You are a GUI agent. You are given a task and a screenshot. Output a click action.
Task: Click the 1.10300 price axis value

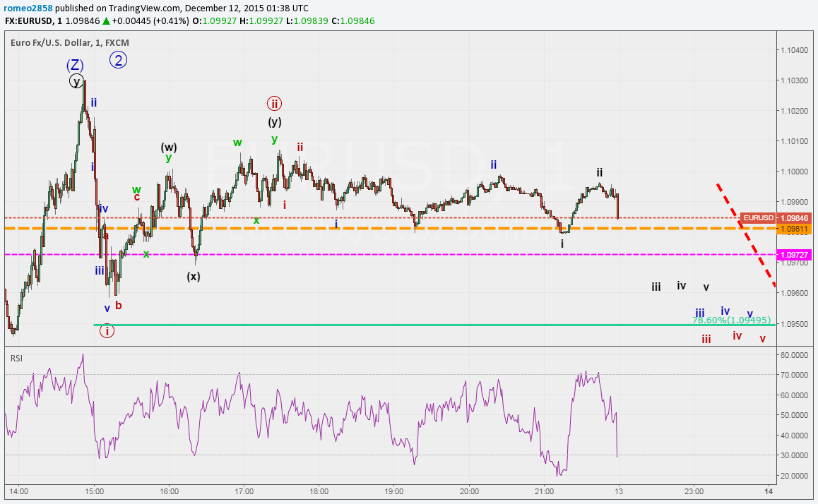(794, 80)
